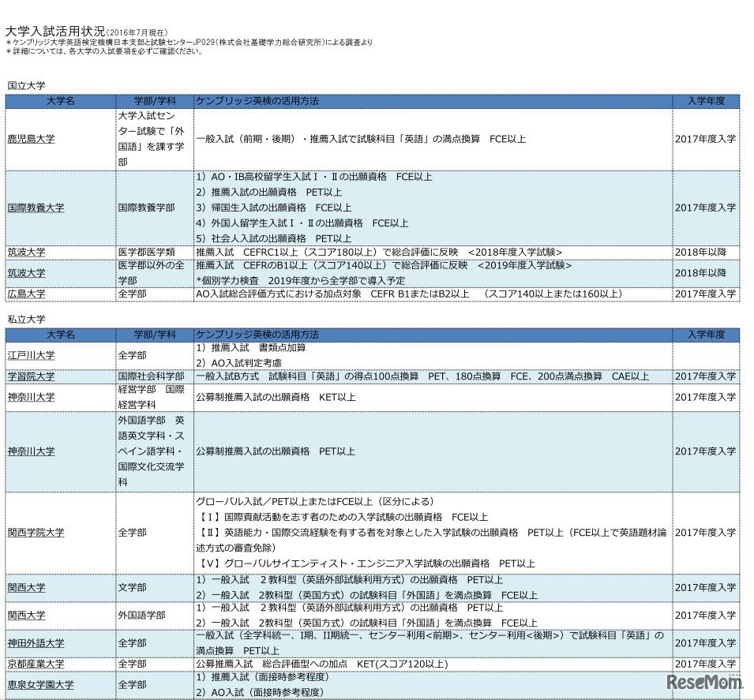Click 2017年度入学 cell in 京都産業大学 row
Screen dimensions: 754x700
(705, 664)
